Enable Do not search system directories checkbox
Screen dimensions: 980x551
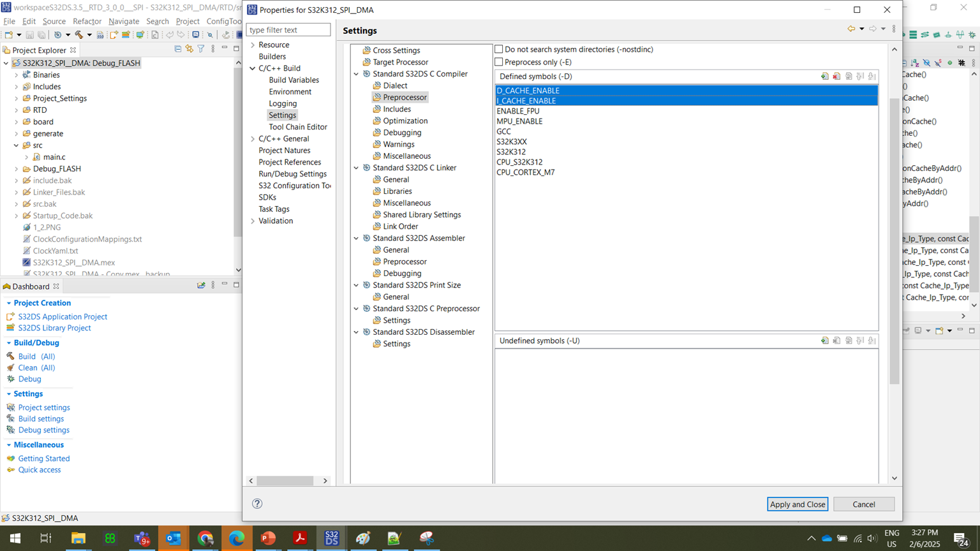click(498, 48)
